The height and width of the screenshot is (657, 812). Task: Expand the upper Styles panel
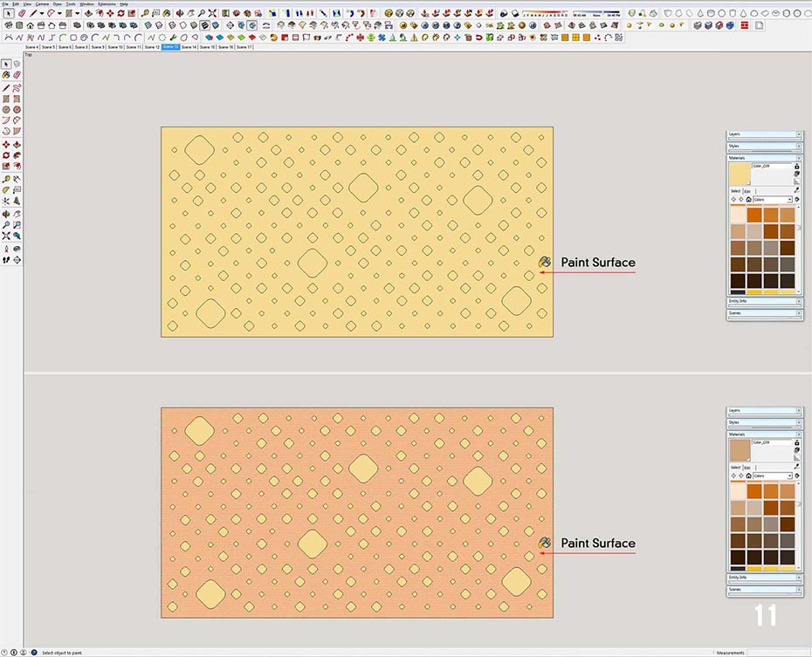[x=798, y=146]
